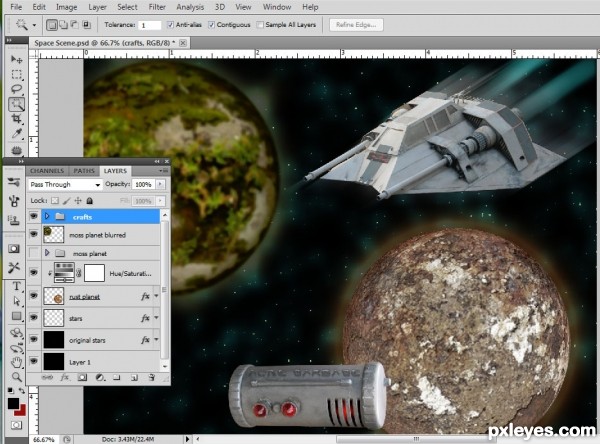Viewport: 600px width, 444px height.
Task: Expand the crafts group
Action: pyautogui.click(x=47, y=216)
